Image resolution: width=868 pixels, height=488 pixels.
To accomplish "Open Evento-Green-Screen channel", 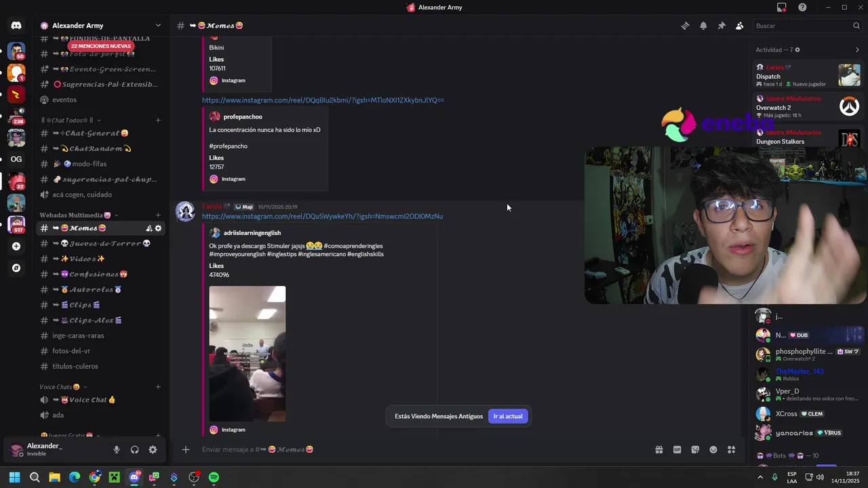I will pyautogui.click(x=101, y=69).
